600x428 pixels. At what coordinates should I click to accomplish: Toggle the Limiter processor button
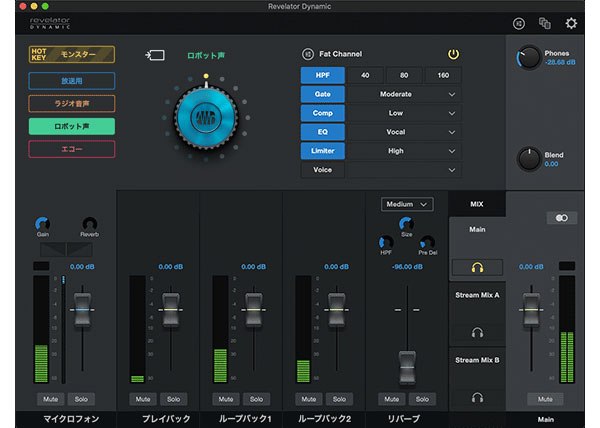click(x=323, y=151)
